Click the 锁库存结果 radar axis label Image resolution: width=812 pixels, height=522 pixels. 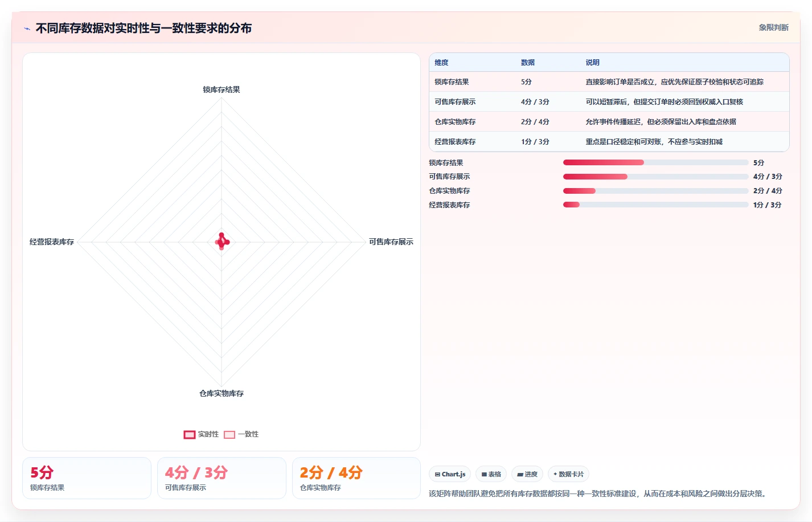[x=222, y=89]
